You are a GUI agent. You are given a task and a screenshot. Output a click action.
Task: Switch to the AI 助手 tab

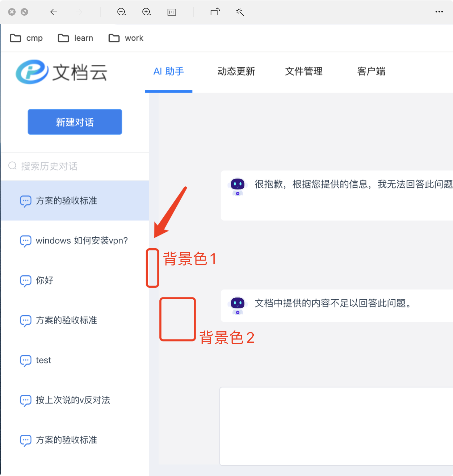[169, 72]
